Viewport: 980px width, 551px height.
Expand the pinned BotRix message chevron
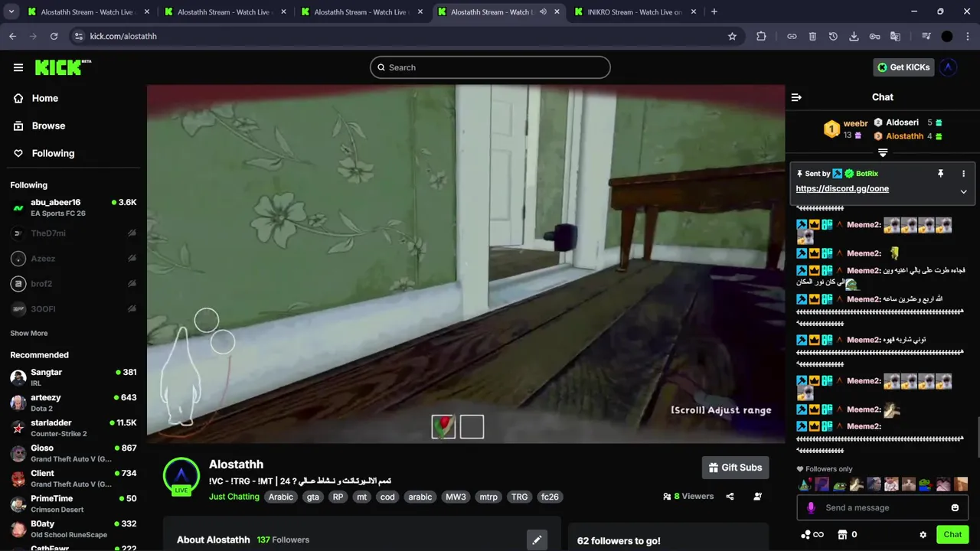[963, 191]
